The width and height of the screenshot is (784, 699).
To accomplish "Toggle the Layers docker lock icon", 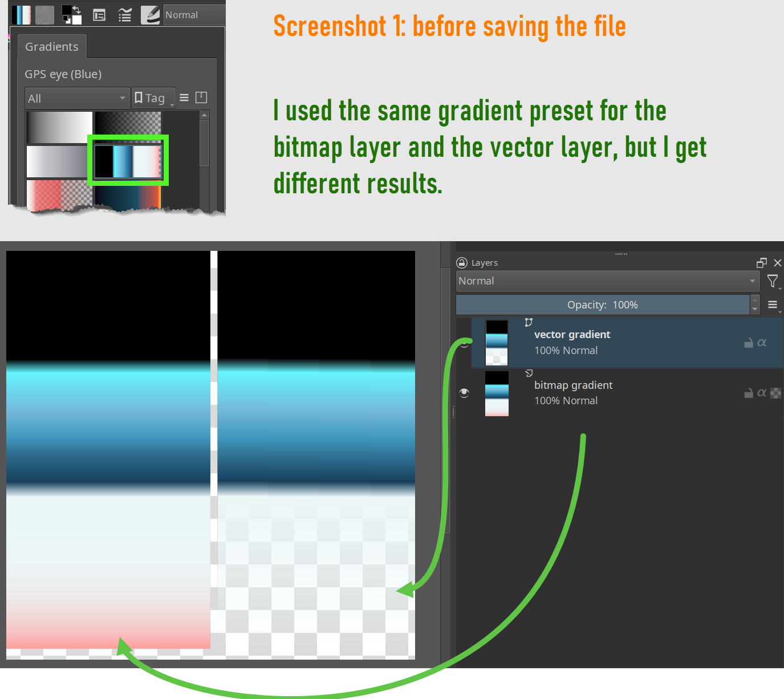I will coord(462,263).
